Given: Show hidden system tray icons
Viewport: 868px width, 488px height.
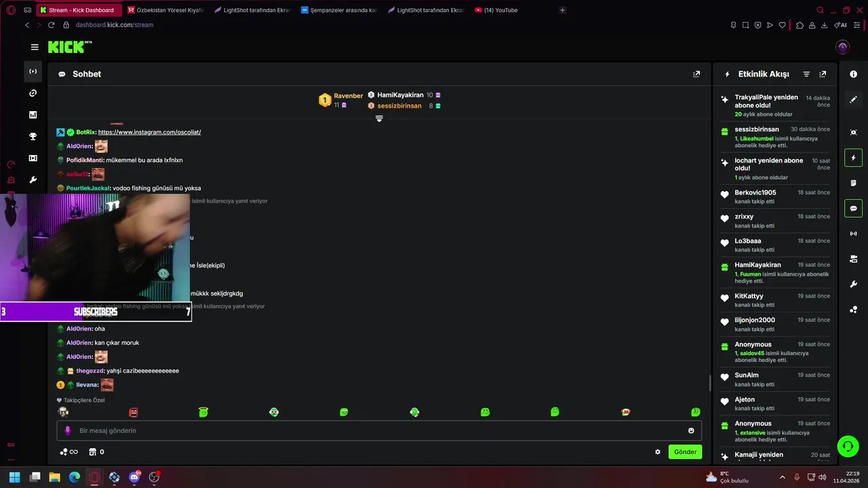Looking at the screenshot, I should (x=782, y=477).
